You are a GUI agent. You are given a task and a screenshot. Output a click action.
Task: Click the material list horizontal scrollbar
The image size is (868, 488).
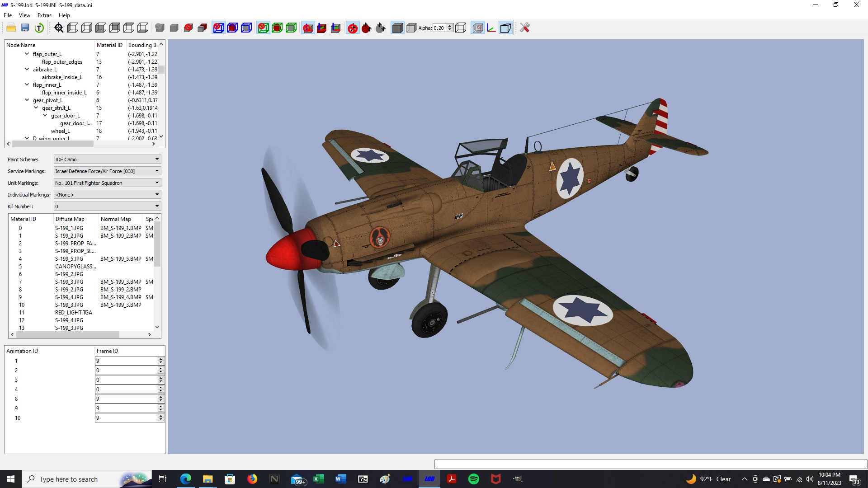(x=81, y=335)
